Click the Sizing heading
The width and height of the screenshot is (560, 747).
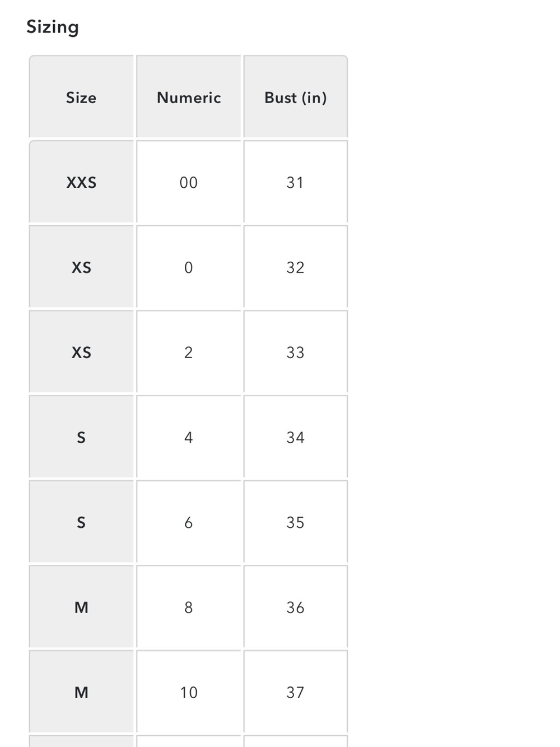click(53, 27)
